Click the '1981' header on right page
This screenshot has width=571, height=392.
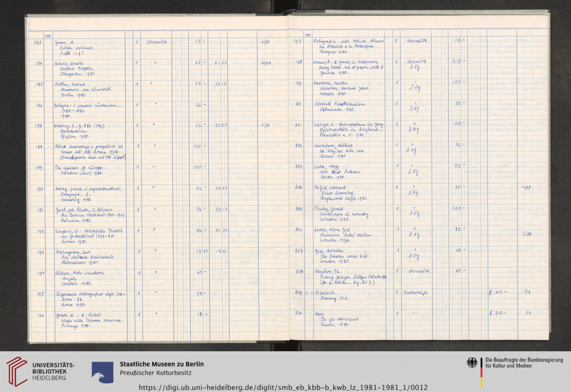[x=308, y=35]
